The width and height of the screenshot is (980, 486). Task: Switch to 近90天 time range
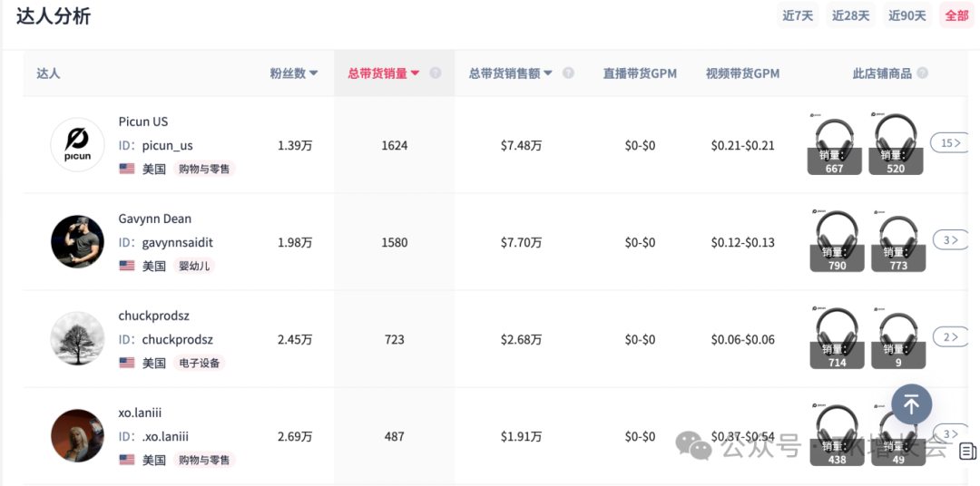pos(906,15)
